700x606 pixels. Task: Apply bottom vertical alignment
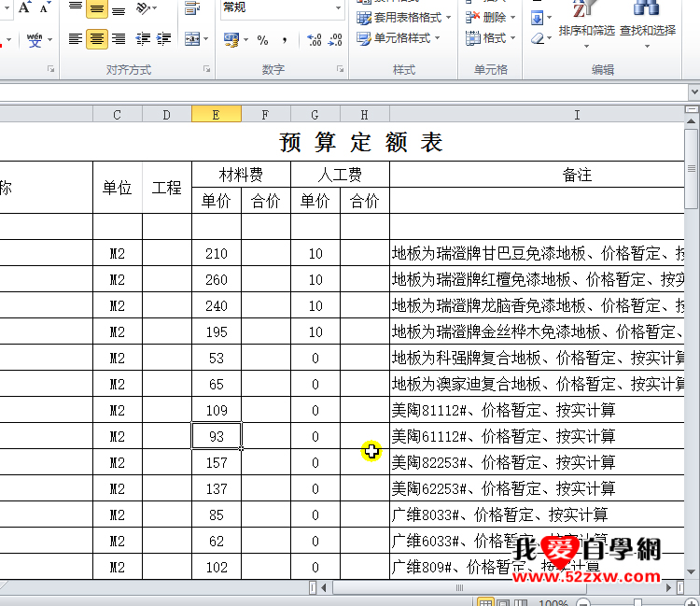(x=119, y=8)
